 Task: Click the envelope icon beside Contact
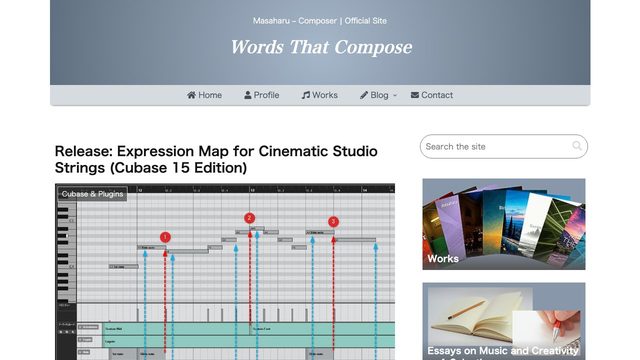415,95
